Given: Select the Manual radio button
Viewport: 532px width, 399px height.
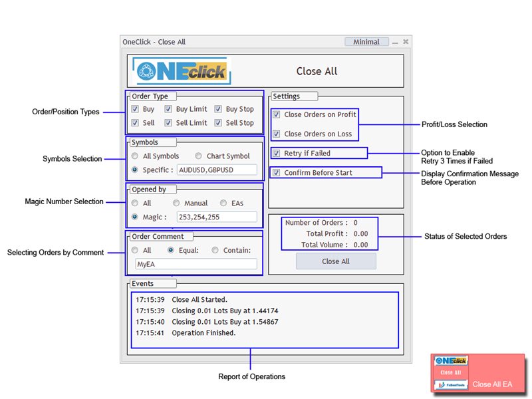Looking at the screenshot, I should tap(176, 203).
